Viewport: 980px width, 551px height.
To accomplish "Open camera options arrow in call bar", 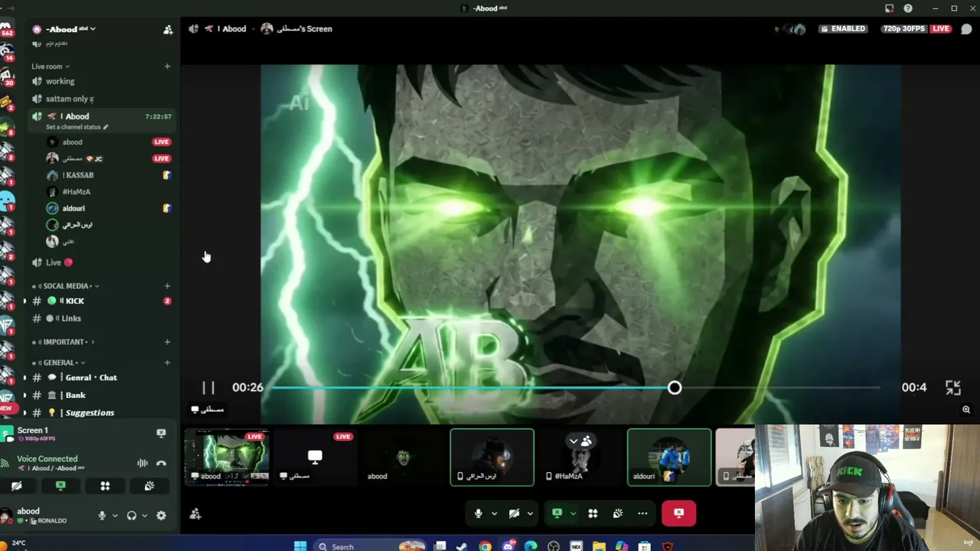I will pyautogui.click(x=530, y=514).
